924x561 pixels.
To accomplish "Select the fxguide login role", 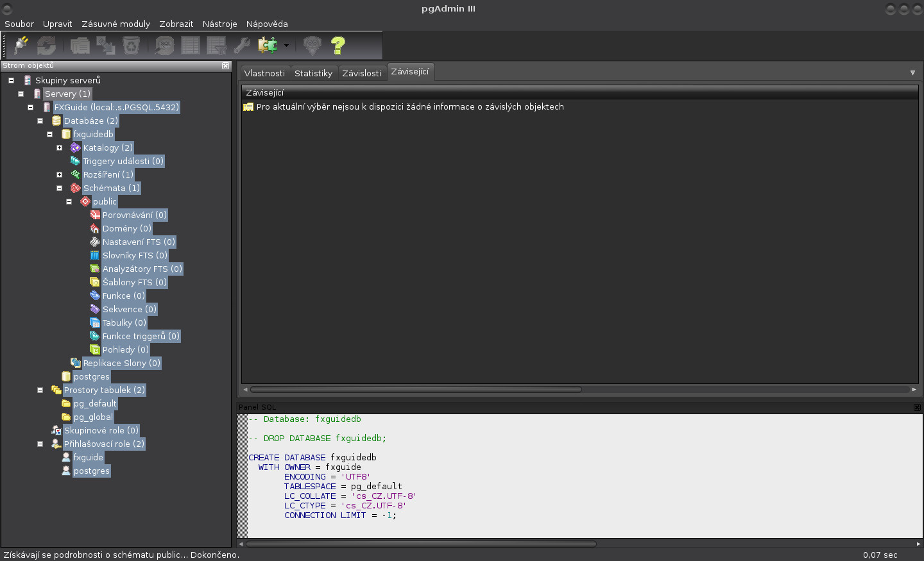I will 87,457.
